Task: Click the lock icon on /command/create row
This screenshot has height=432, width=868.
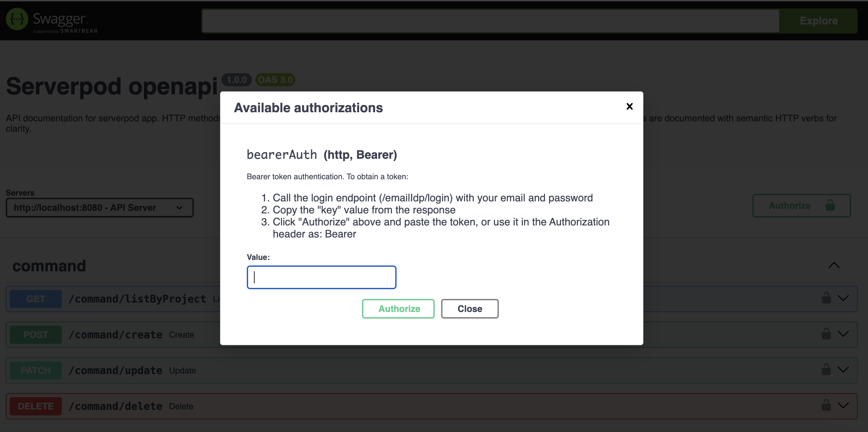Action: [x=826, y=334]
